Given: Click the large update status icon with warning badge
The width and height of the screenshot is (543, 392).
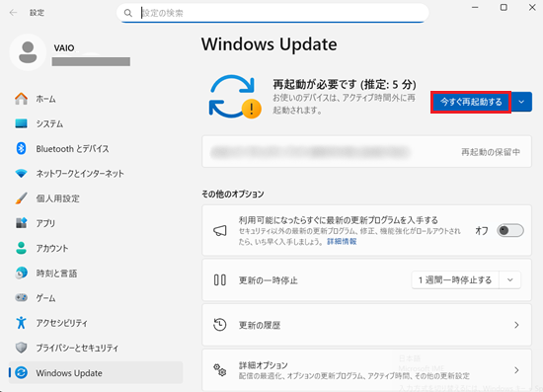Looking at the screenshot, I should 235,97.
